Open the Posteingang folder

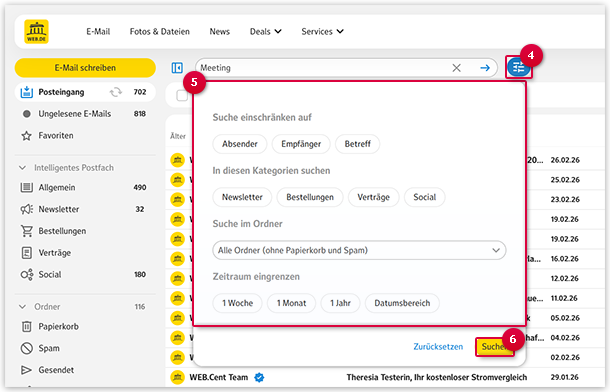tap(85, 92)
